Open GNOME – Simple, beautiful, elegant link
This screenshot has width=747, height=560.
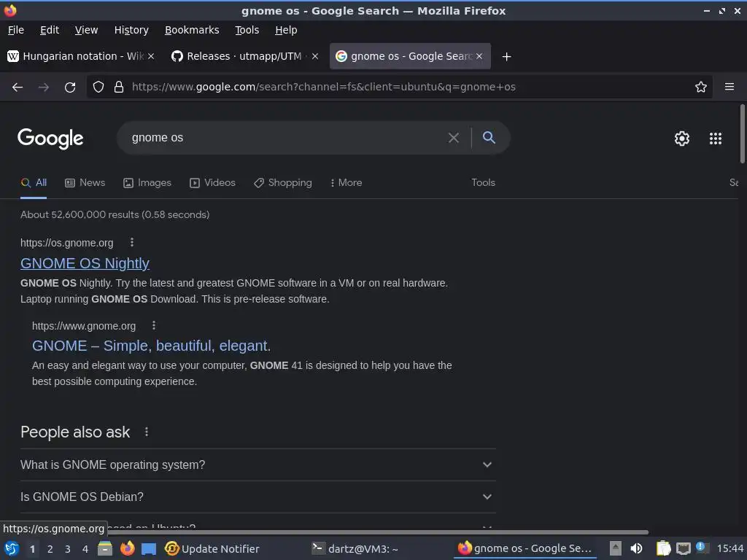[x=151, y=346]
